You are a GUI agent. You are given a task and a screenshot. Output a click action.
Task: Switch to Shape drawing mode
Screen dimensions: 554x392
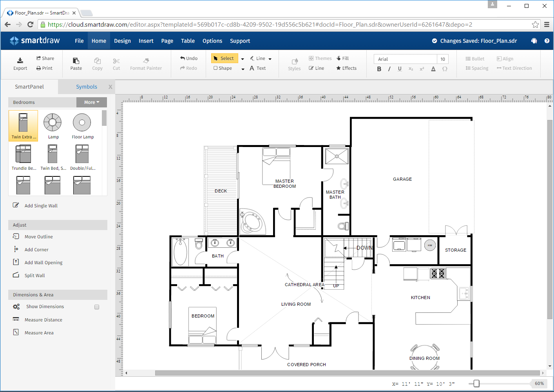pyautogui.click(x=223, y=68)
